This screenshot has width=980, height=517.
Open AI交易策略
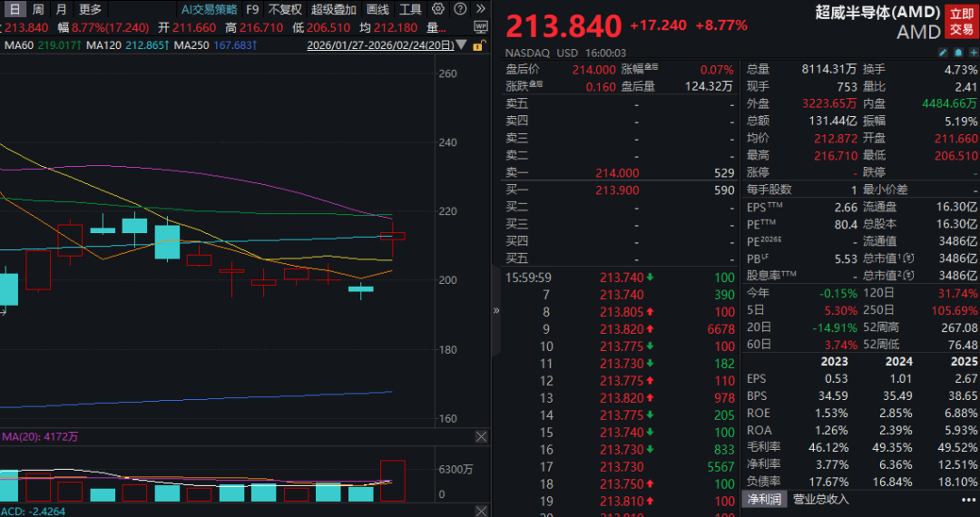point(207,9)
